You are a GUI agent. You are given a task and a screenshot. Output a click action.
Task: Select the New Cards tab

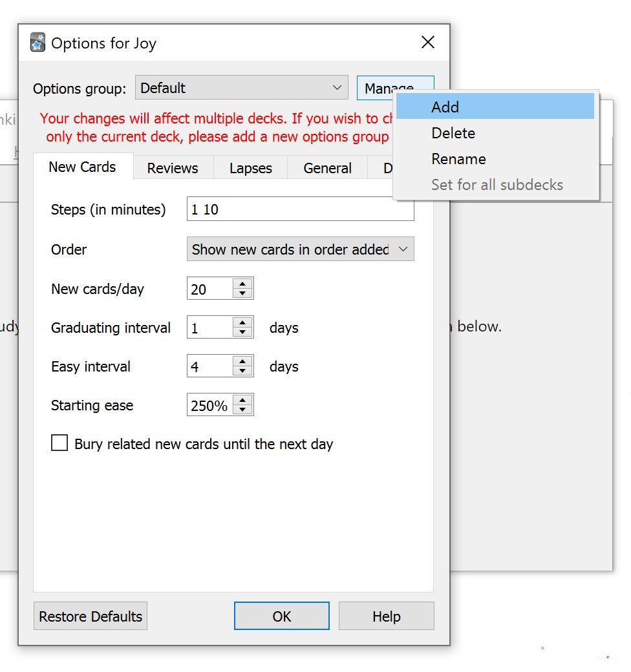click(x=82, y=167)
